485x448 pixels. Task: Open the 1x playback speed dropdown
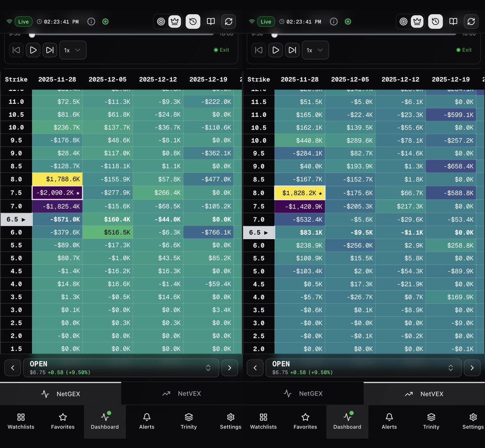73,50
